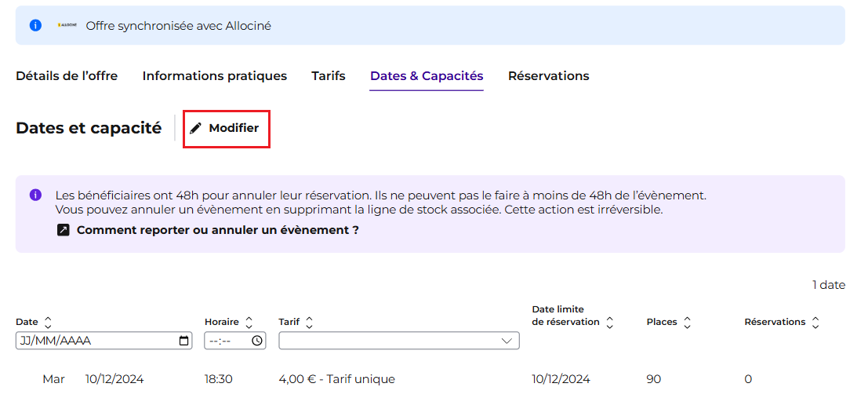The image size is (868, 409).
Task: Open the Informations pratiques tab
Action: click(215, 76)
